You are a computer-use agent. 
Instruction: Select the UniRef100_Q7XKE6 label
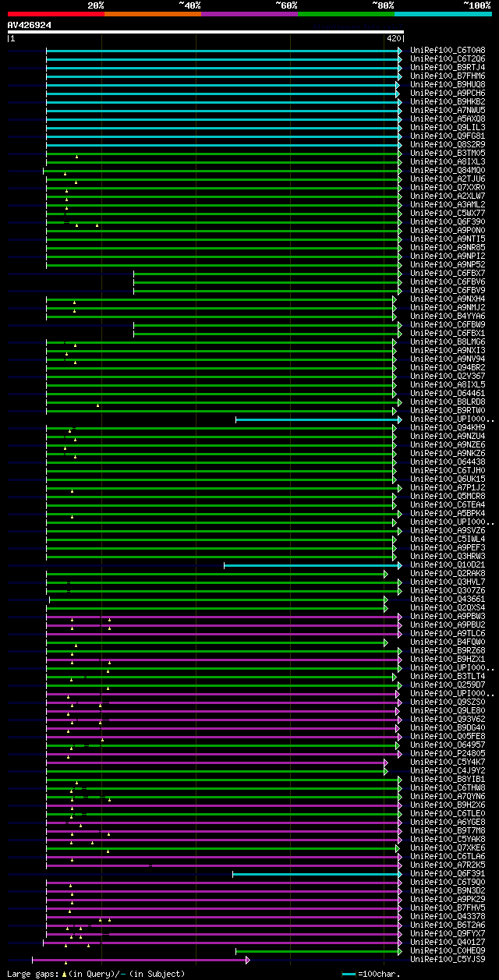pyautogui.click(x=448, y=847)
